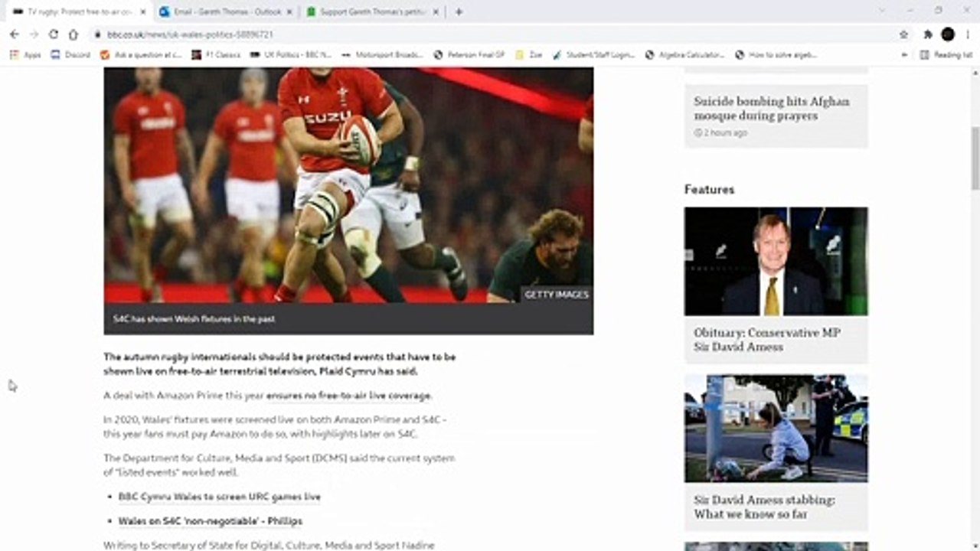Switch to the Email - Gareth Thomas - Outlook tab

226,11
